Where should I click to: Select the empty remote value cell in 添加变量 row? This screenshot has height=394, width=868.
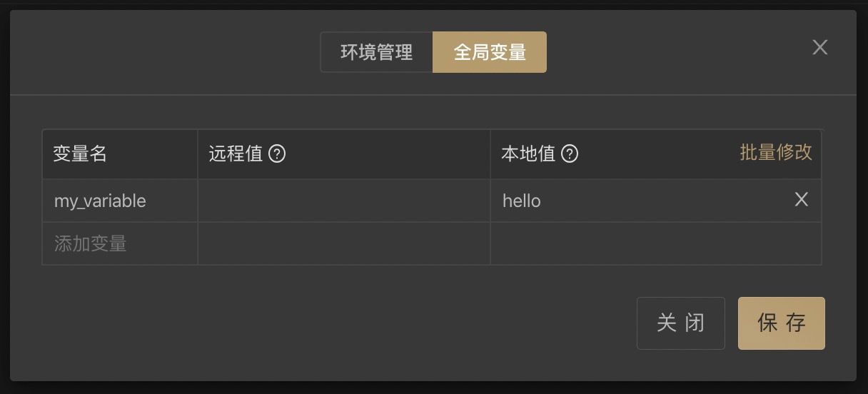(344, 243)
